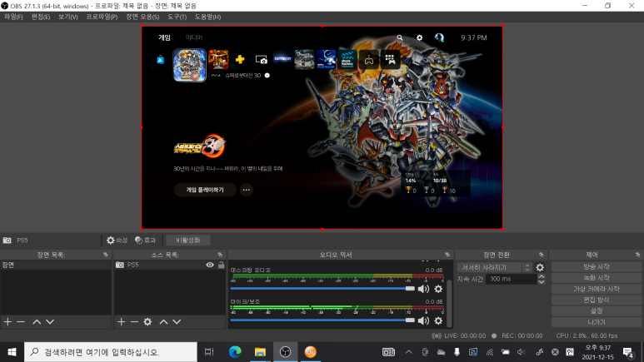Click the 슈퍼로봇대전 30 game thumbnail

coord(189,65)
